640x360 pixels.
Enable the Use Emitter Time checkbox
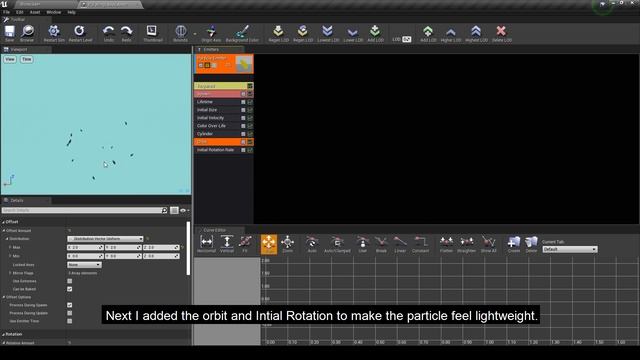69,321
